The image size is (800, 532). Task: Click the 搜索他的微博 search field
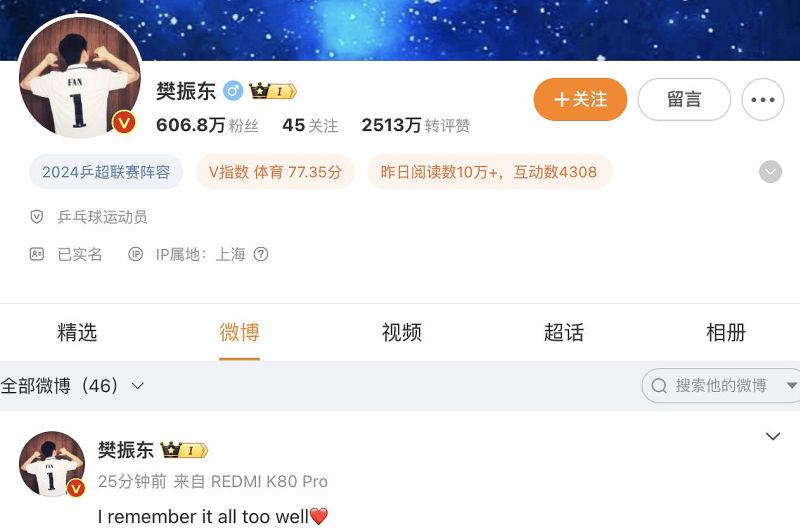pos(720,386)
